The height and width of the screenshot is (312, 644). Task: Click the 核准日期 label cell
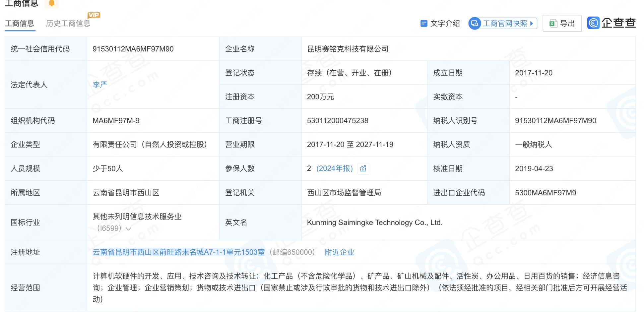469,168
